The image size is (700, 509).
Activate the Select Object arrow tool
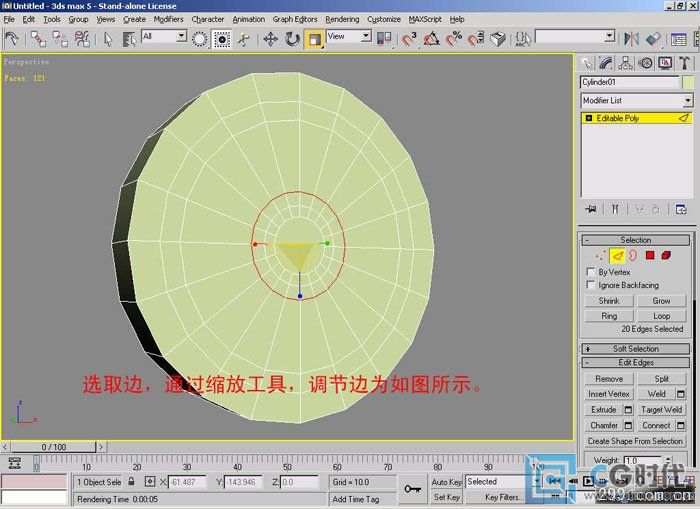108,39
